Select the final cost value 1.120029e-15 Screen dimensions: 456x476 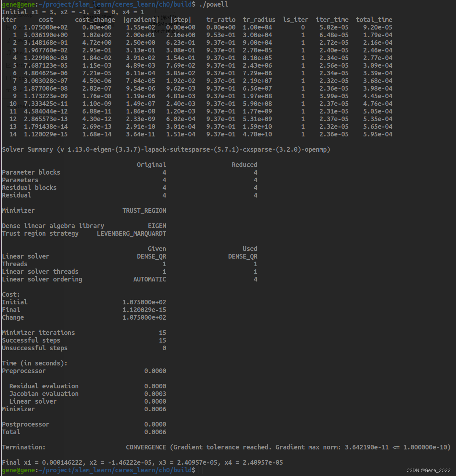point(144,310)
